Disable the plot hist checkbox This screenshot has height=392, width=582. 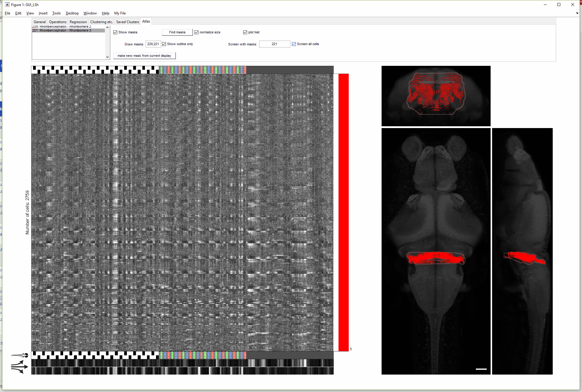[245, 32]
